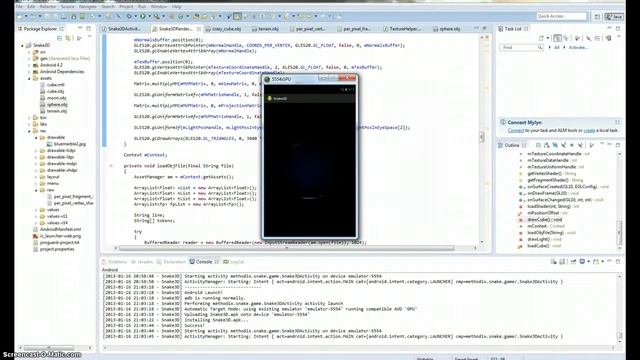Open the Problems tab in bottom panel
Image resolution: width=640 pixels, height=360 pixels.
(114, 262)
